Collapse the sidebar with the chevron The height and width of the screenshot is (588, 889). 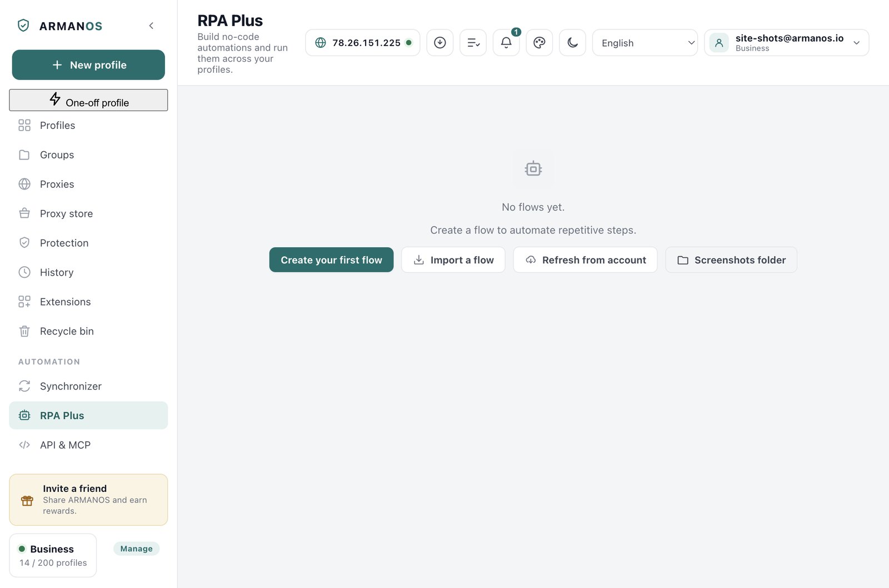tap(151, 26)
